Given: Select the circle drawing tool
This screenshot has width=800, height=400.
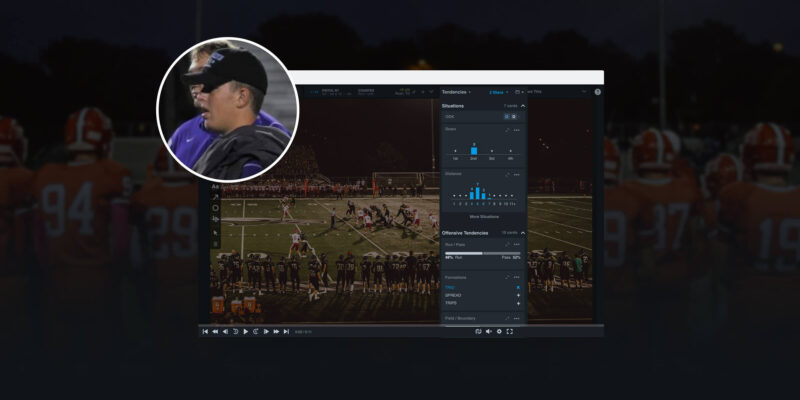Looking at the screenshot, I should click(x=215, y=208).
